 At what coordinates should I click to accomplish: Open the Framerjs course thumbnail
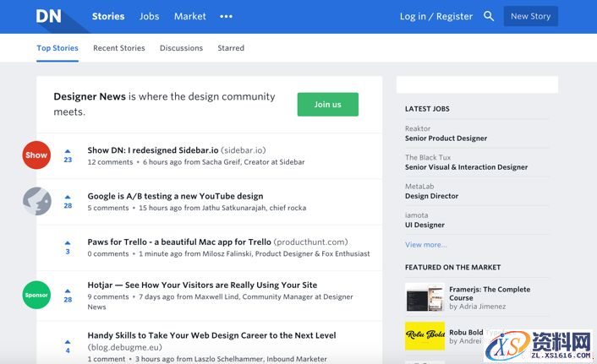point(424,297)
